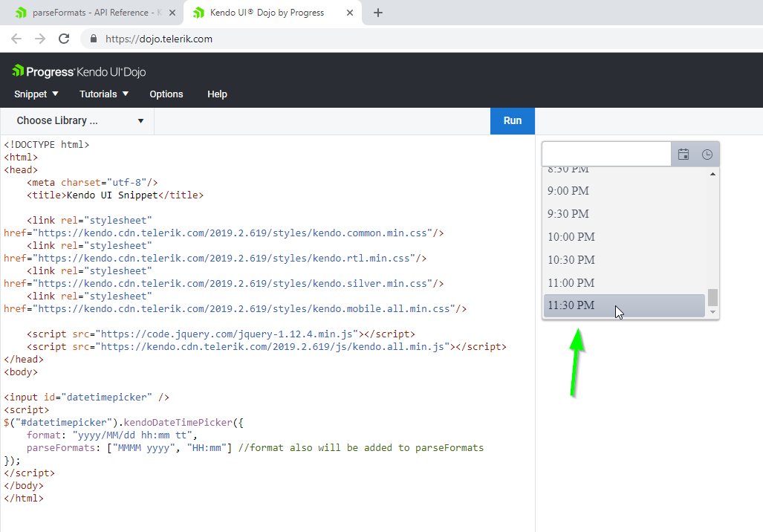Screen dimensions: 763x532
Task: Go forward using browser forward arrow
Action: [40, 39]
